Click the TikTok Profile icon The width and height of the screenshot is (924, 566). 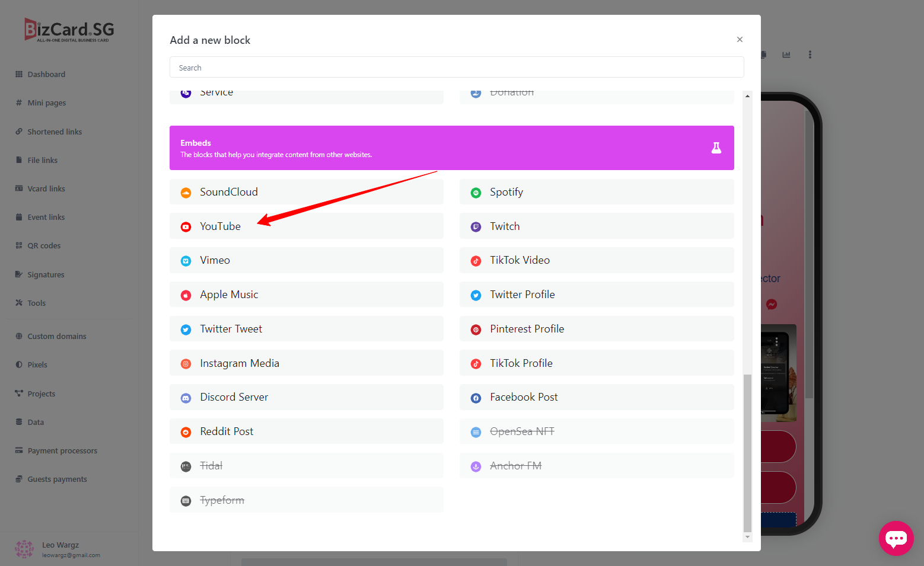476,364
